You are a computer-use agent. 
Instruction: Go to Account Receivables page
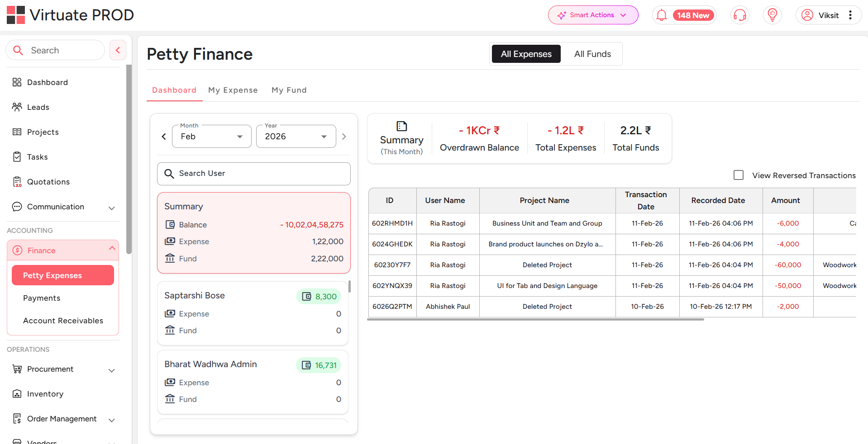(x=63, y=321)
